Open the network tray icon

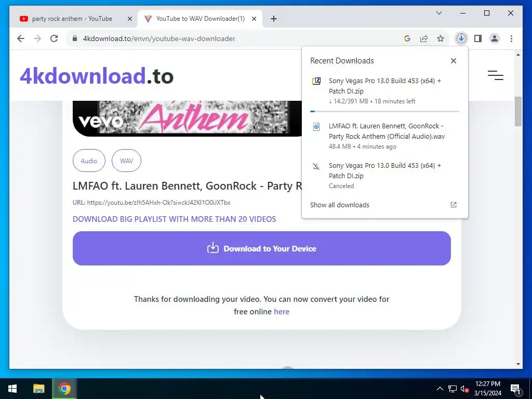tap(453, 389)
